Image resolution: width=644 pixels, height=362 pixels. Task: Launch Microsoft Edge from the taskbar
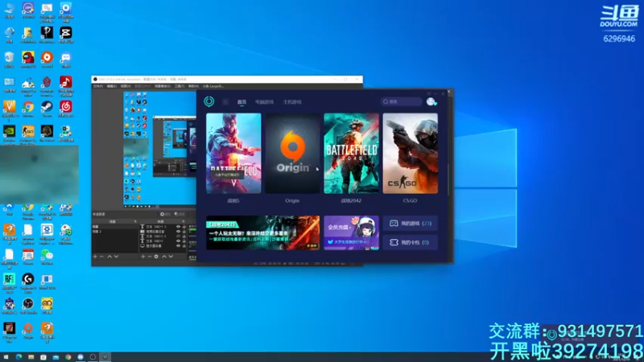coord(19,357)
